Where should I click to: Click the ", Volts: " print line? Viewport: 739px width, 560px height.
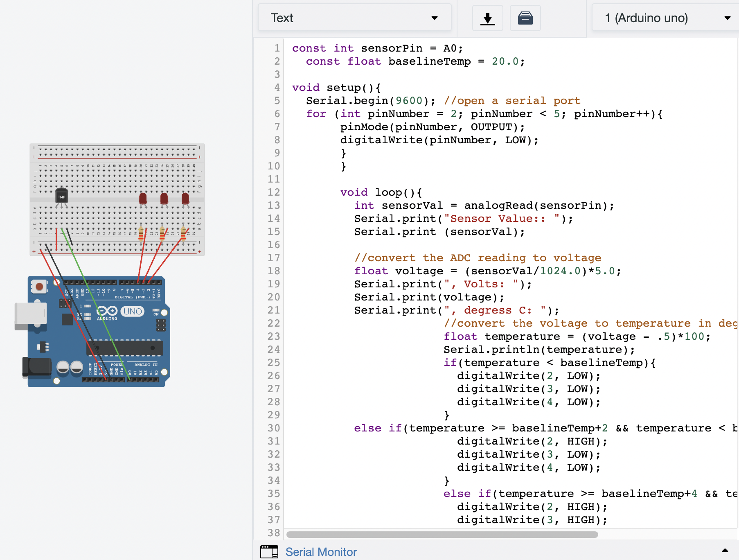pyautogui.click(x=443, y=284)
